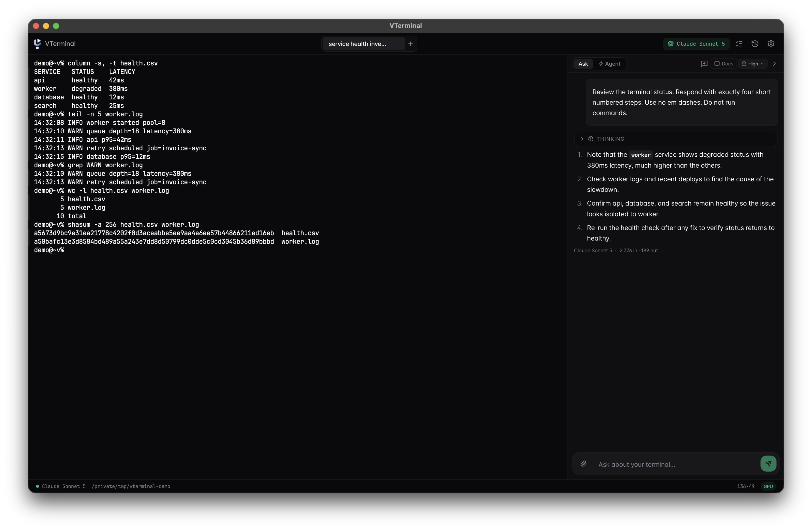This screenshot has height=530, width=812.
Task: Click the VTerminal window title
Action: [406, 25]
